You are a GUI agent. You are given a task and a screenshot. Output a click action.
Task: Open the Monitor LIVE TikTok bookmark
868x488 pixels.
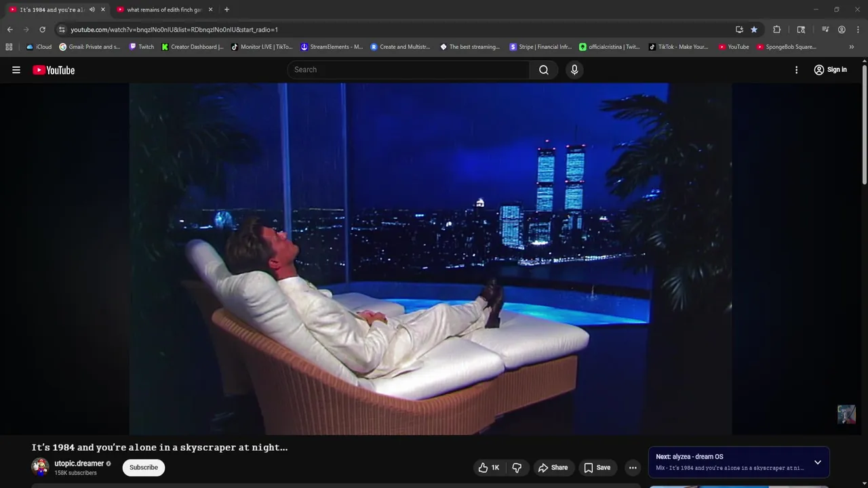point(262,47)
